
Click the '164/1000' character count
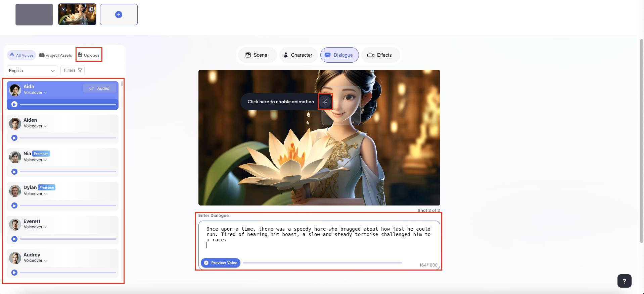click(x=428, y=265)
